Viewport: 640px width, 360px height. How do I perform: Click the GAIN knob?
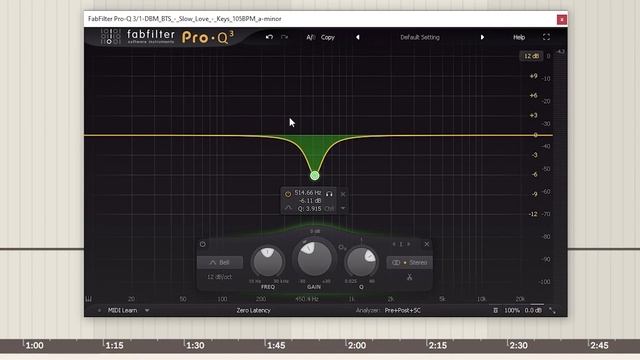click(x=314, y=258)
